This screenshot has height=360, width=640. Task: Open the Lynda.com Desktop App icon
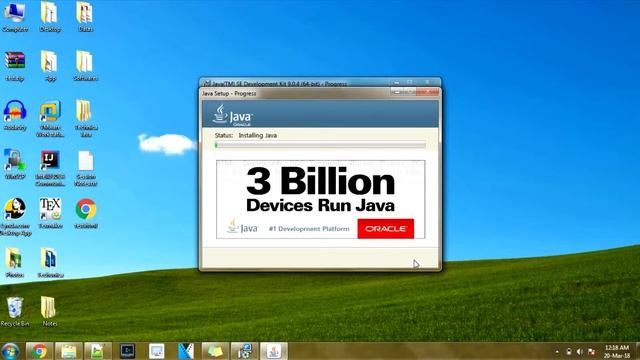pos(16,216)
